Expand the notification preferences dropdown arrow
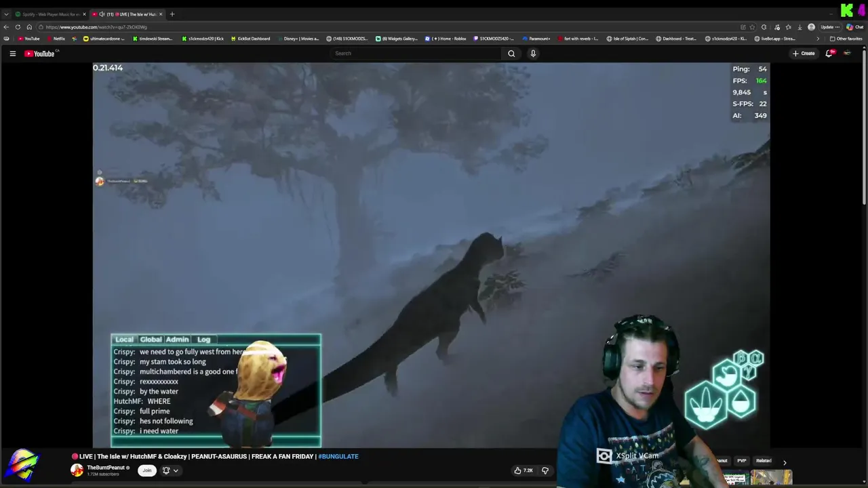This screenshot has height=488, width=868. [x=176, y=470]
